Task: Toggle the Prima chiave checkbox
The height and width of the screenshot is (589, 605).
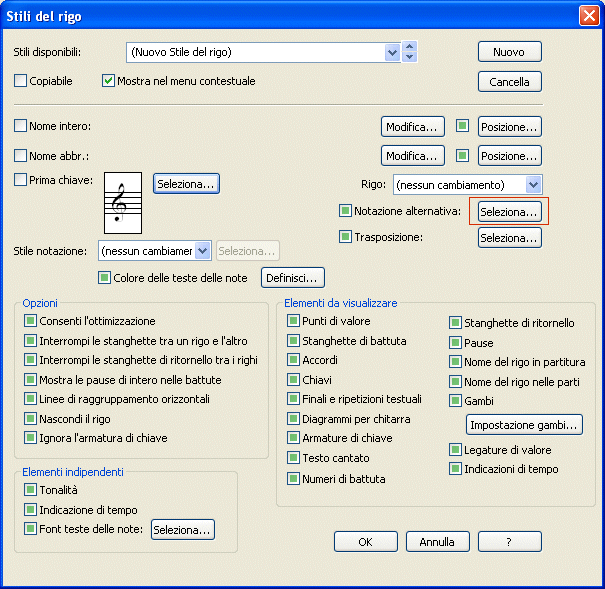Action: 21,180
